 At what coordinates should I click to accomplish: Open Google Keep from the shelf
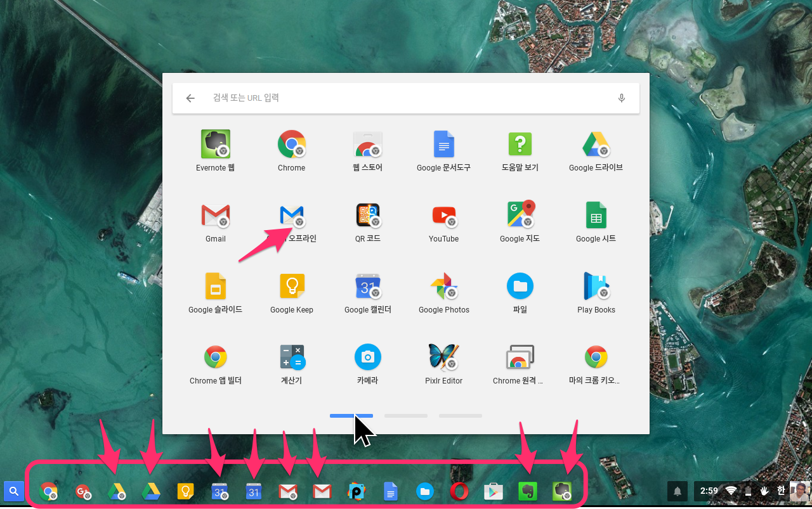185,491
